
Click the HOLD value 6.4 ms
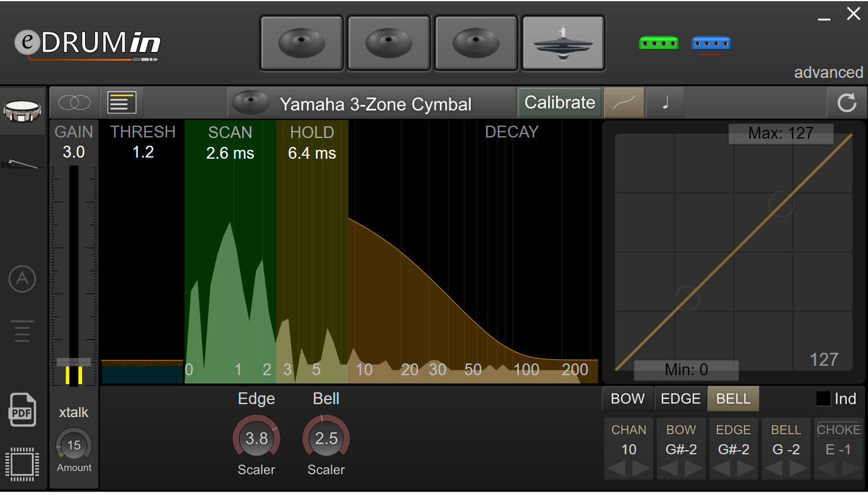(312, 153)
